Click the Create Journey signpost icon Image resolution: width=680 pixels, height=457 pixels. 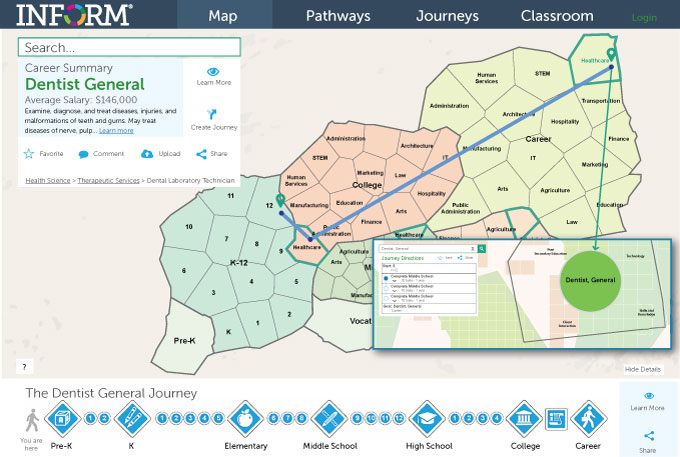(212, 114)
